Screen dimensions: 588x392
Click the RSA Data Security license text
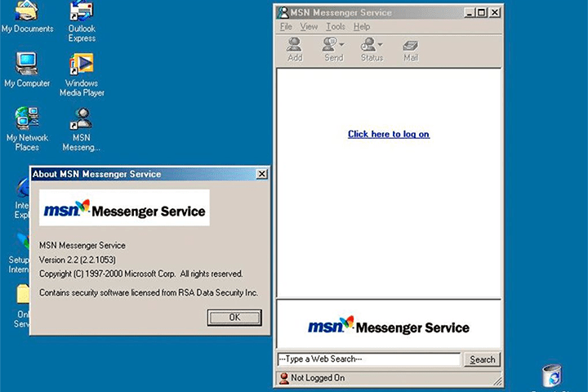[x=149, y=292]
